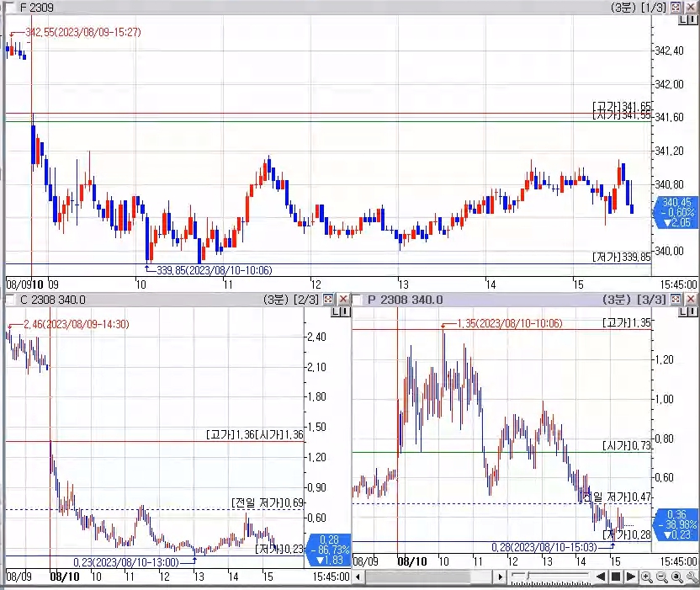Tick the checkbox beside C 2308 340.0 title

9,300
